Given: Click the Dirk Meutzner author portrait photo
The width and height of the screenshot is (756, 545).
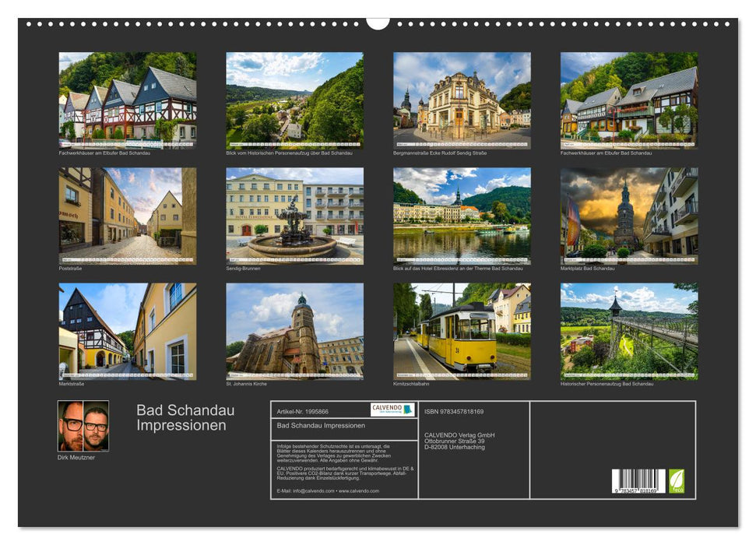Looking at the screenshot, I should coord(83,424).
